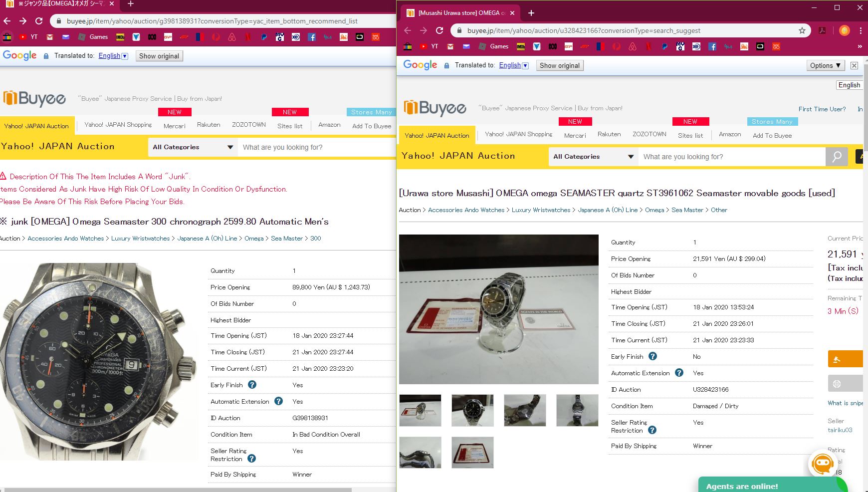The height and width of the screenshot is (492, 868).
Task: Open YouTube bookmark in left window
Action: [28, 37]
